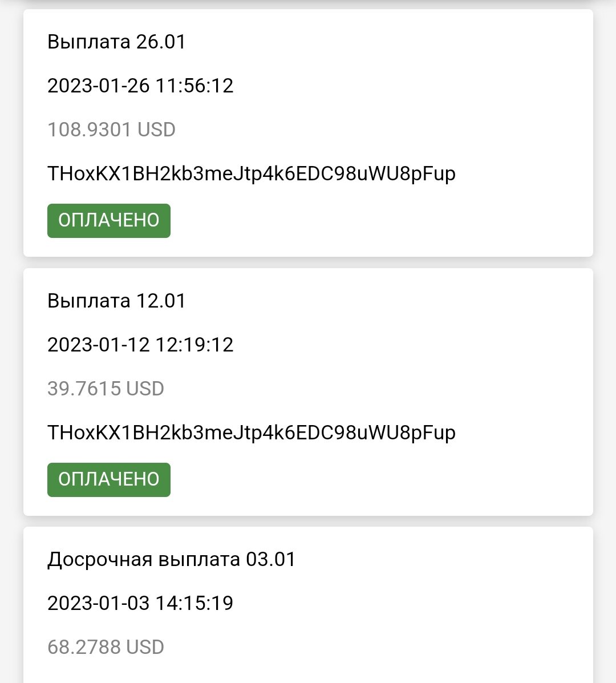Select the timestamp 2023-01-12 12:19:12

pyautogui.click(x=141, y=345)
